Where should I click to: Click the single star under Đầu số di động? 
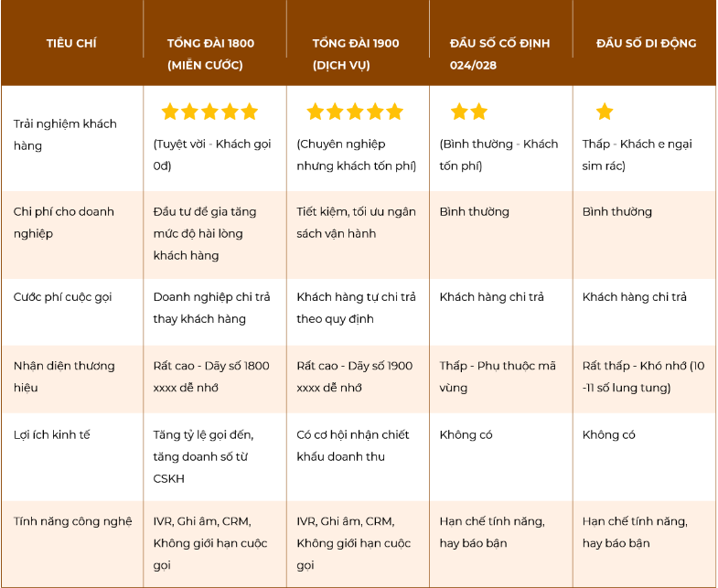coord(605,112)
